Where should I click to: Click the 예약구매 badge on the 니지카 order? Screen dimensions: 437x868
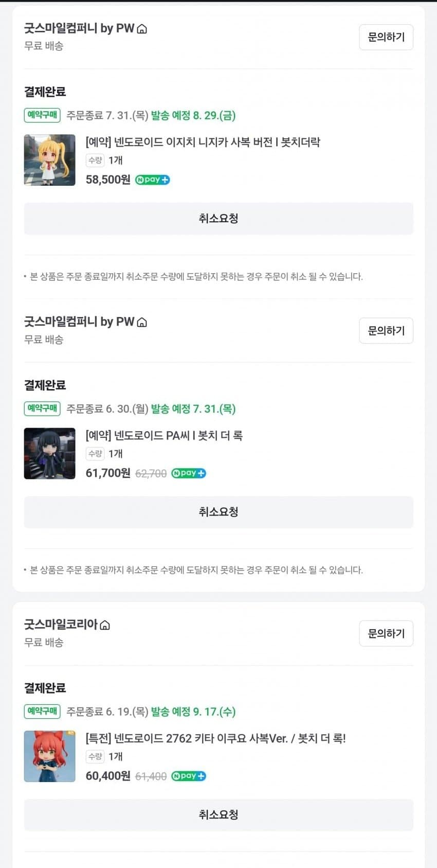tap(42, 115)
